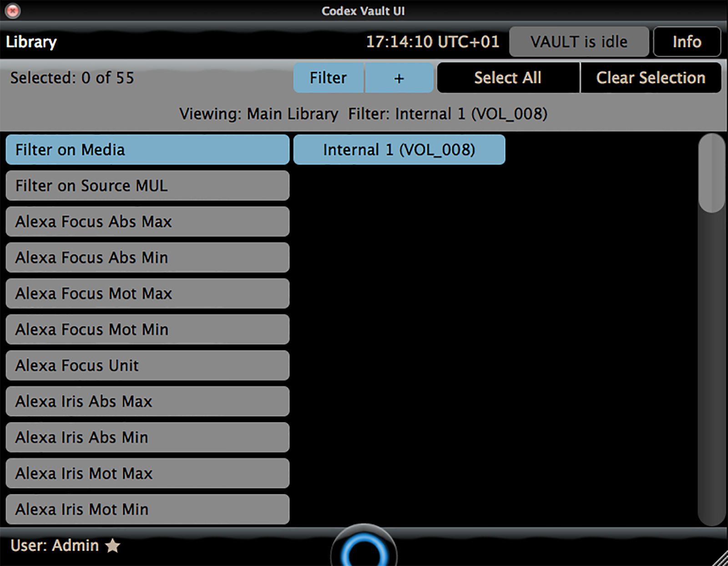Pick Alexa Focus Mot Max filter

(147, 293)
